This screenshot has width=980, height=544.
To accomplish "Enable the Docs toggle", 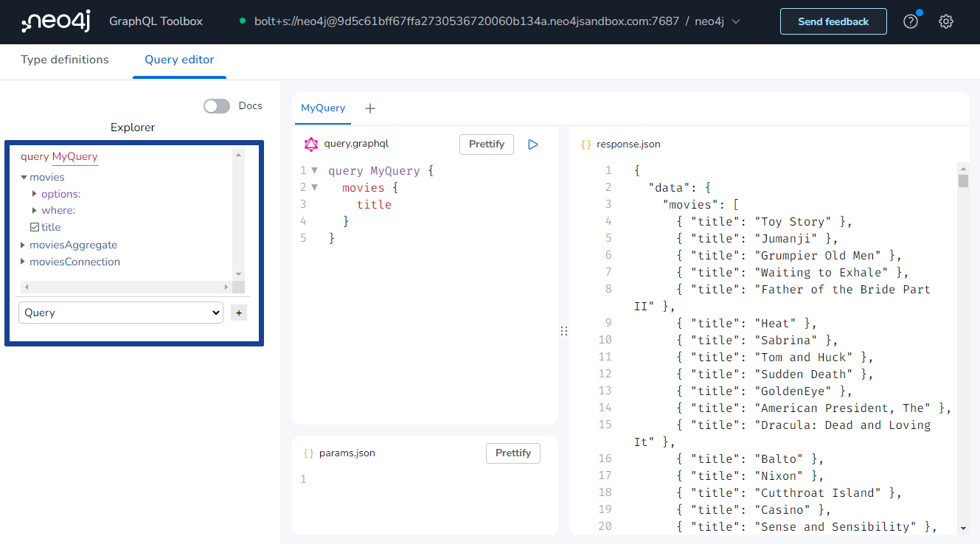I will [216, 105].
